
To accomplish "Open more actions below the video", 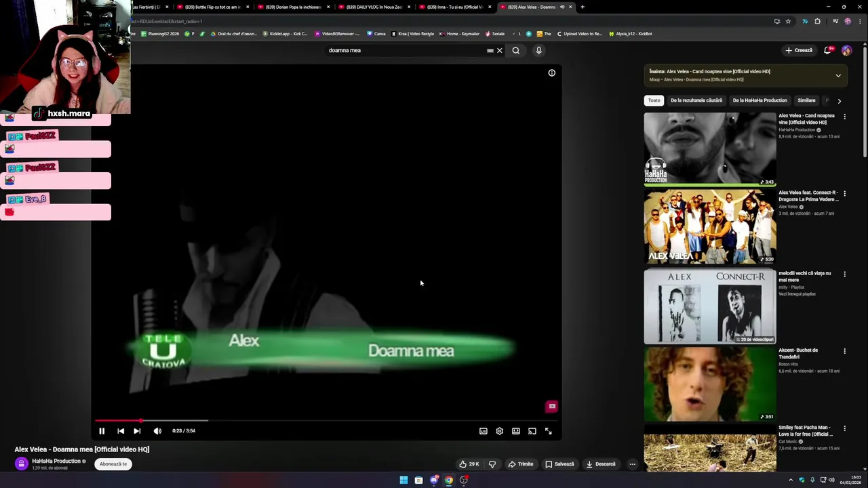I will tap(632, 464).
